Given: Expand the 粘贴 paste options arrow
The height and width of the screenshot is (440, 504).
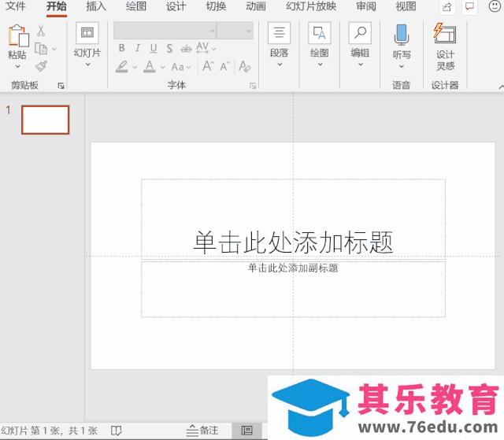Looking at the screenshot, I should click(17, 66).
